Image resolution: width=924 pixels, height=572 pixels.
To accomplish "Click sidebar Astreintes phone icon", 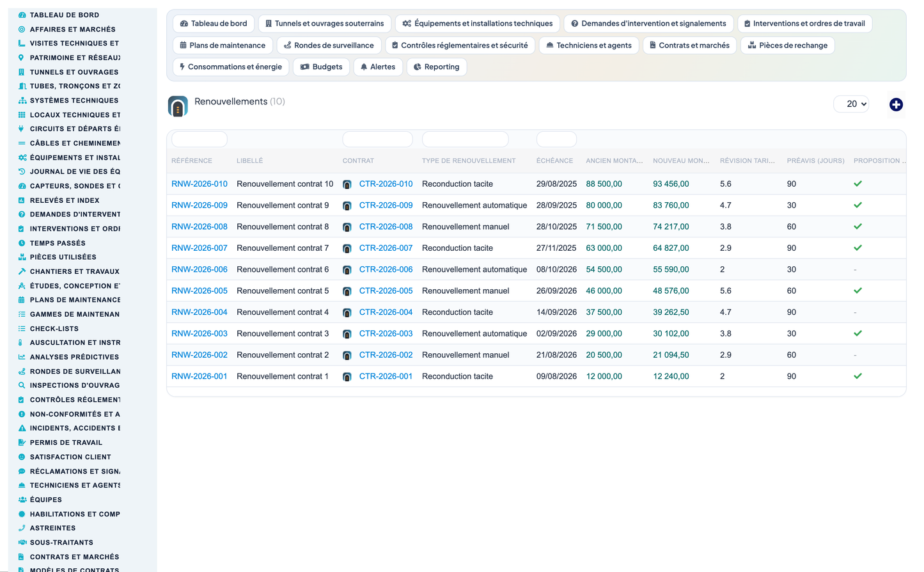I will [22, 528].
